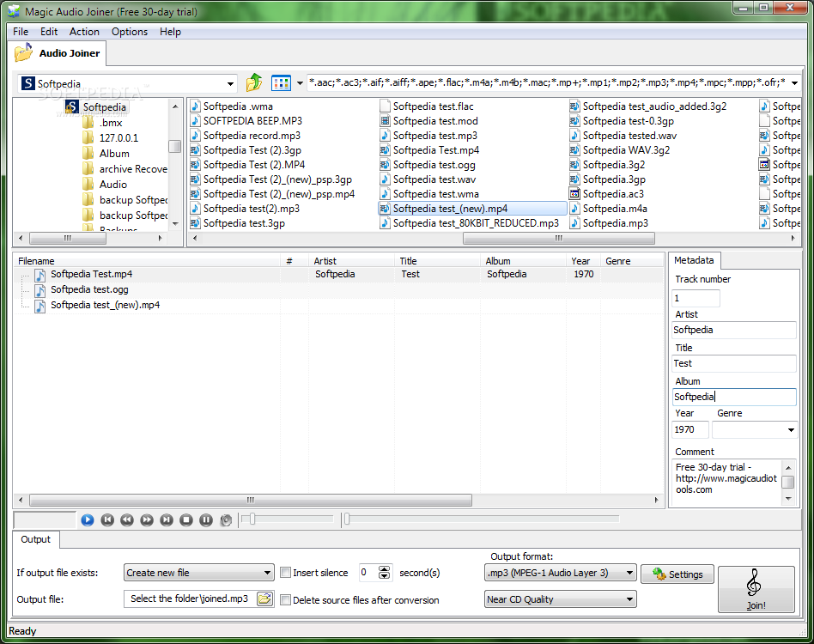Click the Settings button
Screen dimensions: 814x644
(677, 574)
